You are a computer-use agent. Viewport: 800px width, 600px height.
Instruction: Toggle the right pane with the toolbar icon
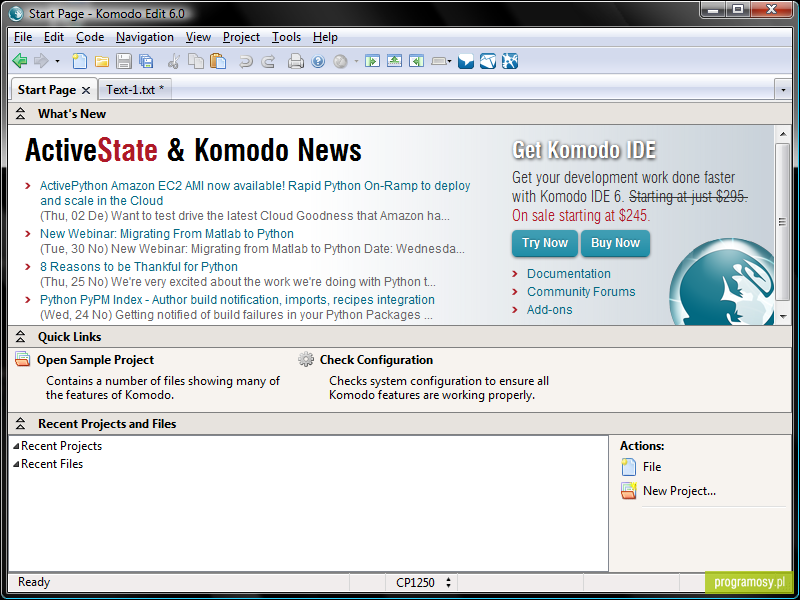click(416, 61)
